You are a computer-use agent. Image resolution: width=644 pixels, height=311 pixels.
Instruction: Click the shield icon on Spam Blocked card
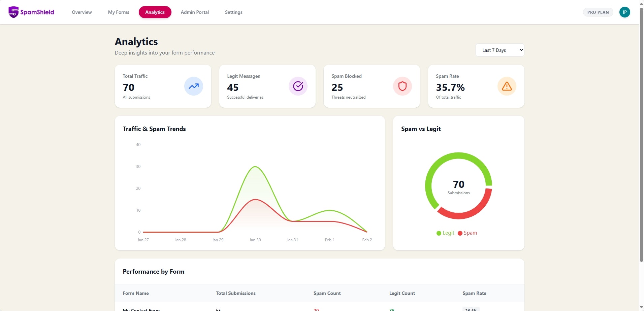point(402,86)
